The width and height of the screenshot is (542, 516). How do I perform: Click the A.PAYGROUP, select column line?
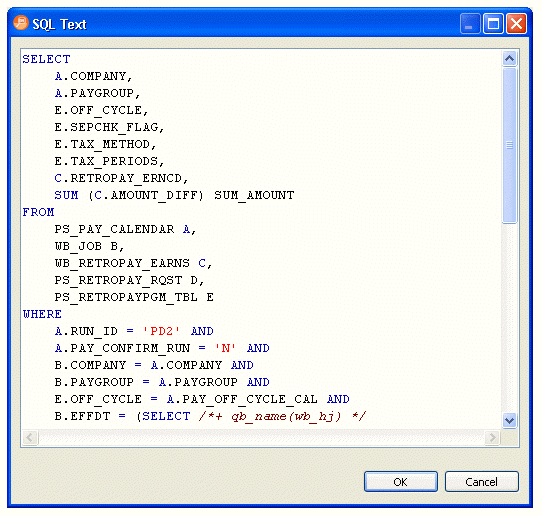click(x=97, y=93)
